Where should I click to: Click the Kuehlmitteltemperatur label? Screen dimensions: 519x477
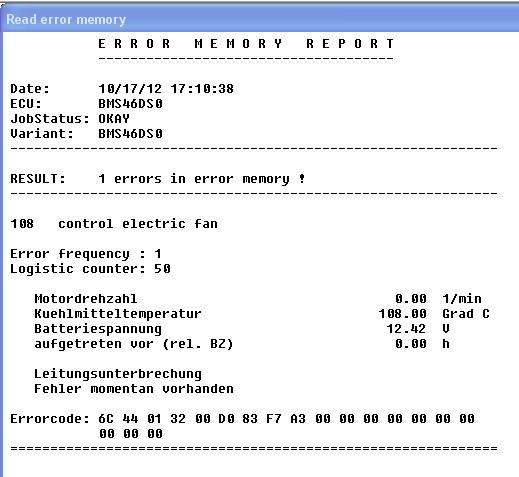(x=118, y=314)
